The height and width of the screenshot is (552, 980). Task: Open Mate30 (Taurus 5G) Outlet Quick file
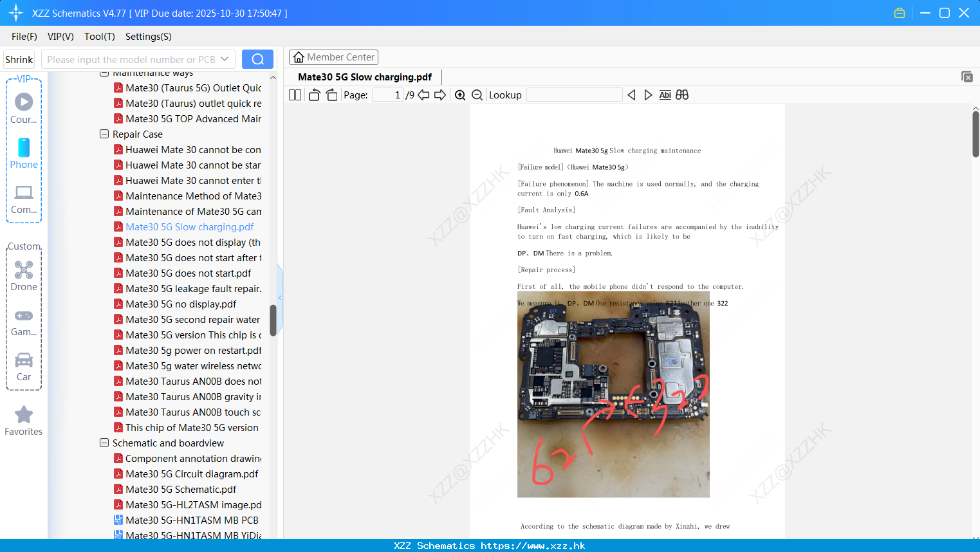click(187, 88)
